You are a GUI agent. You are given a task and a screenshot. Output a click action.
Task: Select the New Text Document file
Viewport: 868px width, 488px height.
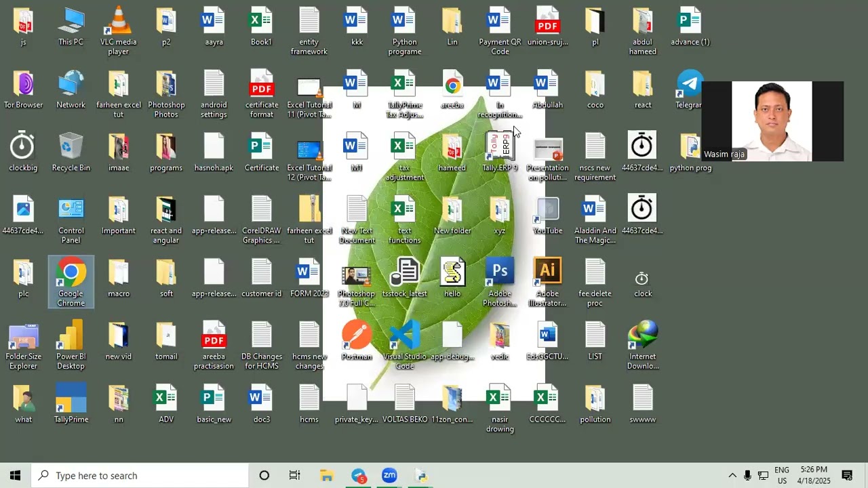[x=357, y=220]
